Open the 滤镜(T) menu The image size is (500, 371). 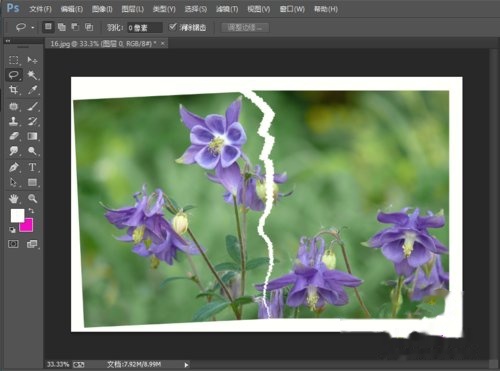227,9
